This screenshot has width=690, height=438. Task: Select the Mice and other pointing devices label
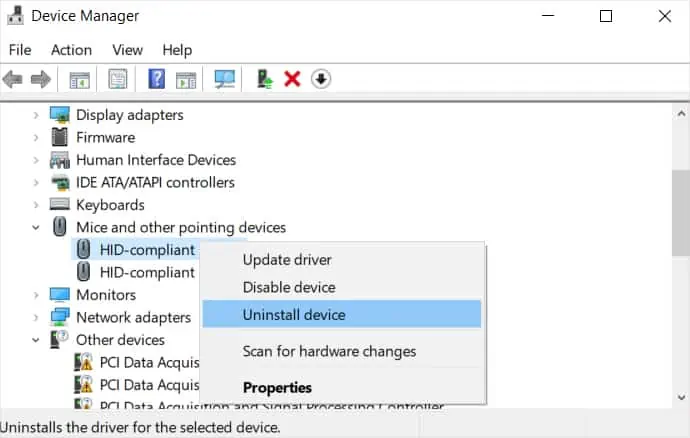pyautogui.click(x=181, y=227)
